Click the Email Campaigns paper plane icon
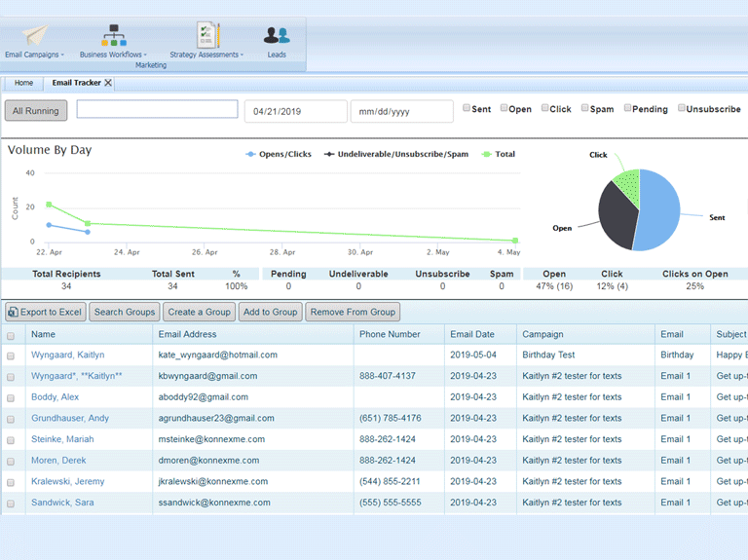748x560 pixels. [x=34, y=36]
